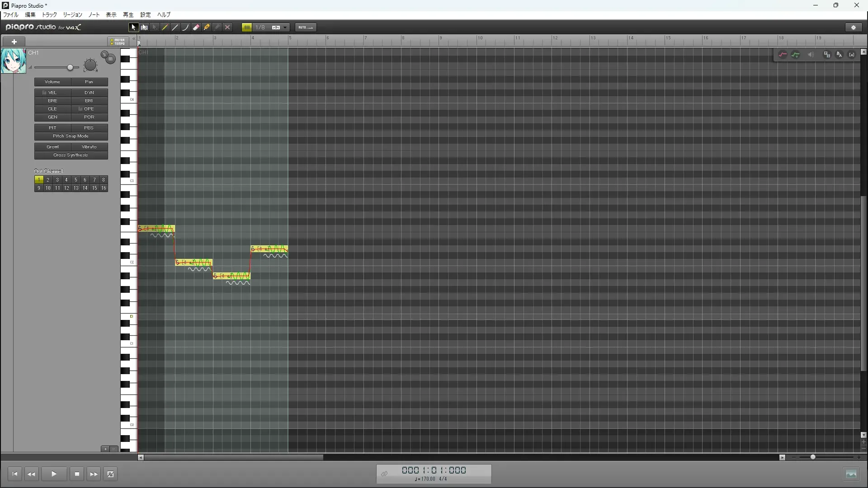Open the トラック menu
This screenshot has height=488, width=868.
tap(49, 15)
